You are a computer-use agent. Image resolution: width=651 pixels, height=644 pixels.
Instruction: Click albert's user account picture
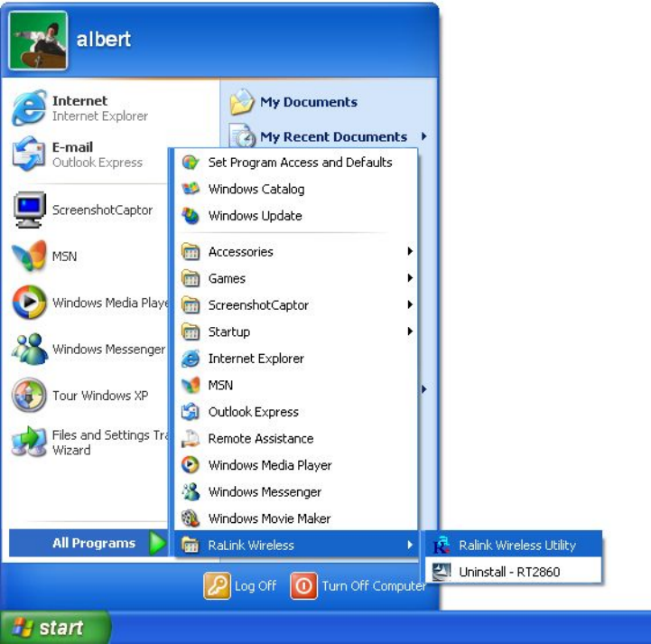38,41
